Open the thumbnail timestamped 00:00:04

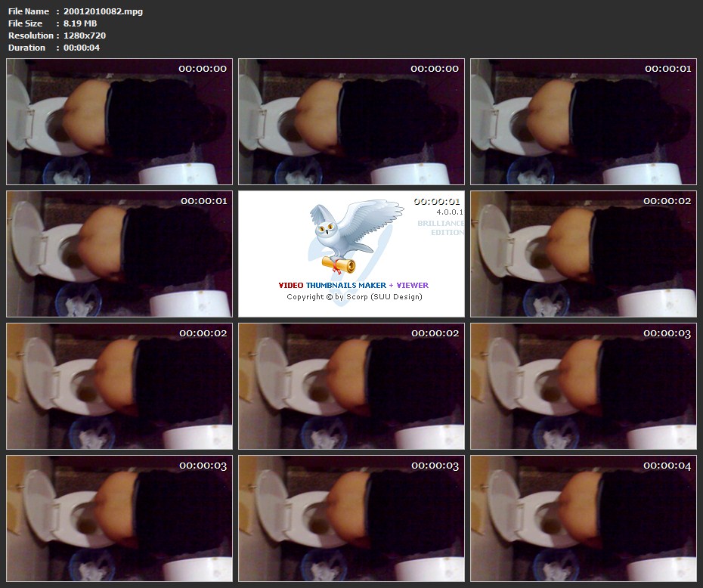(x=583, y=518)
